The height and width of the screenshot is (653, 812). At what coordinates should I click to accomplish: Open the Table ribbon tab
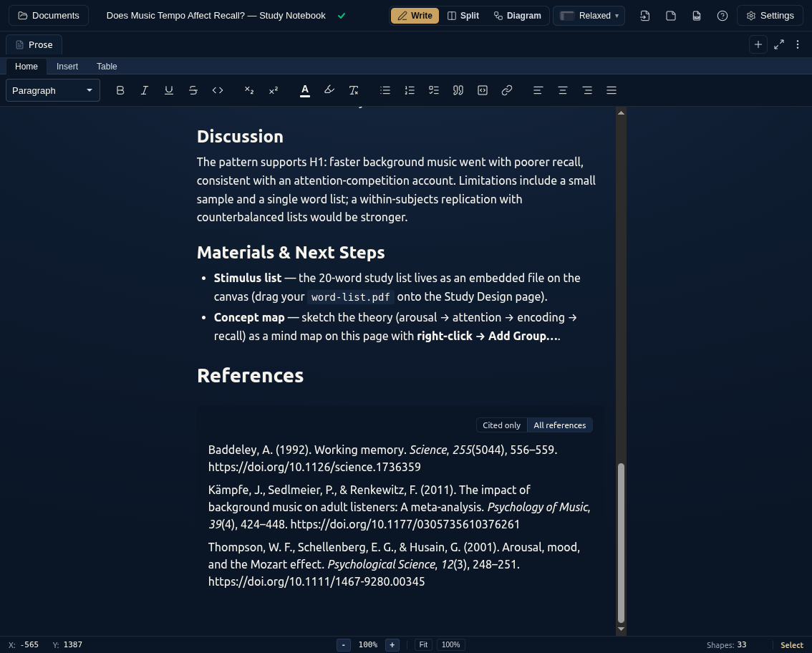click(107, 67)
